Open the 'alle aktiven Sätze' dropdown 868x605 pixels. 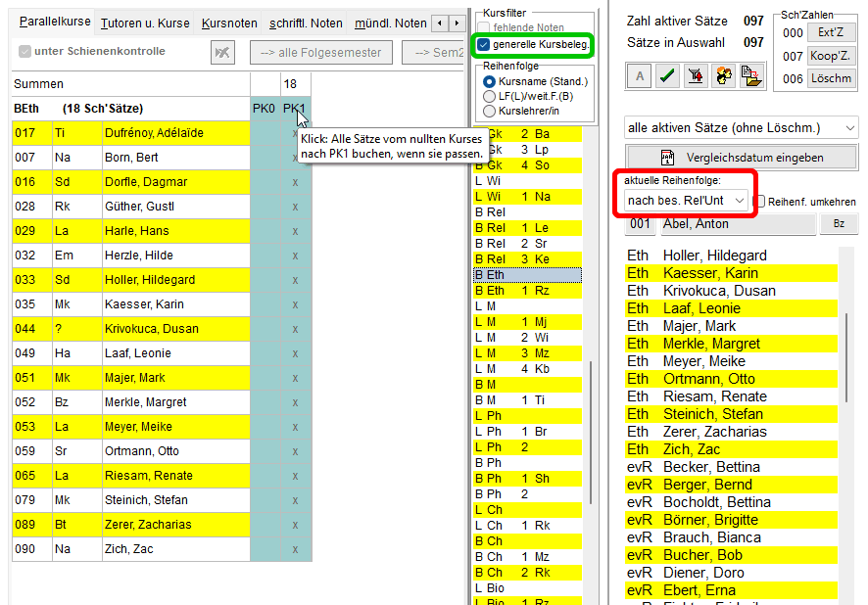742,127
